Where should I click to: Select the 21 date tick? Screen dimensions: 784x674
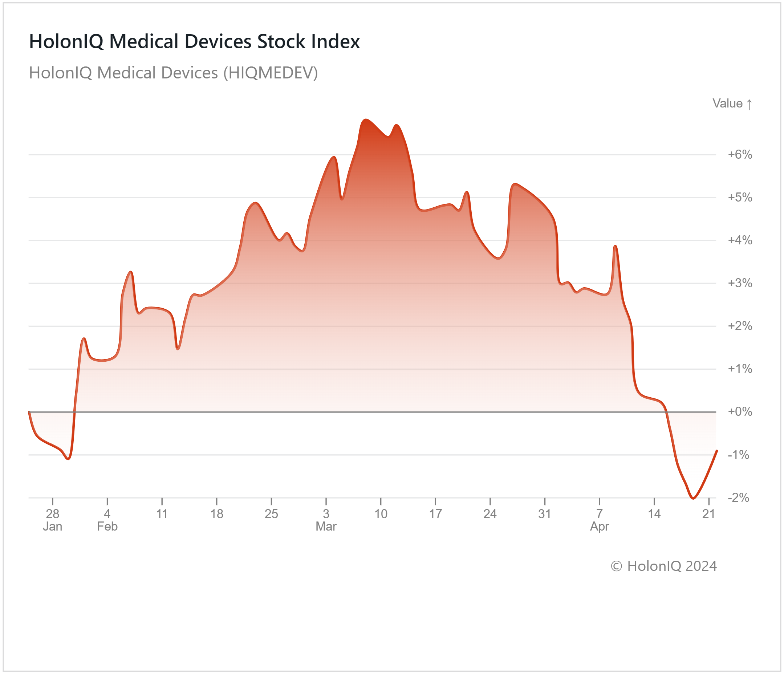point(708,513)
